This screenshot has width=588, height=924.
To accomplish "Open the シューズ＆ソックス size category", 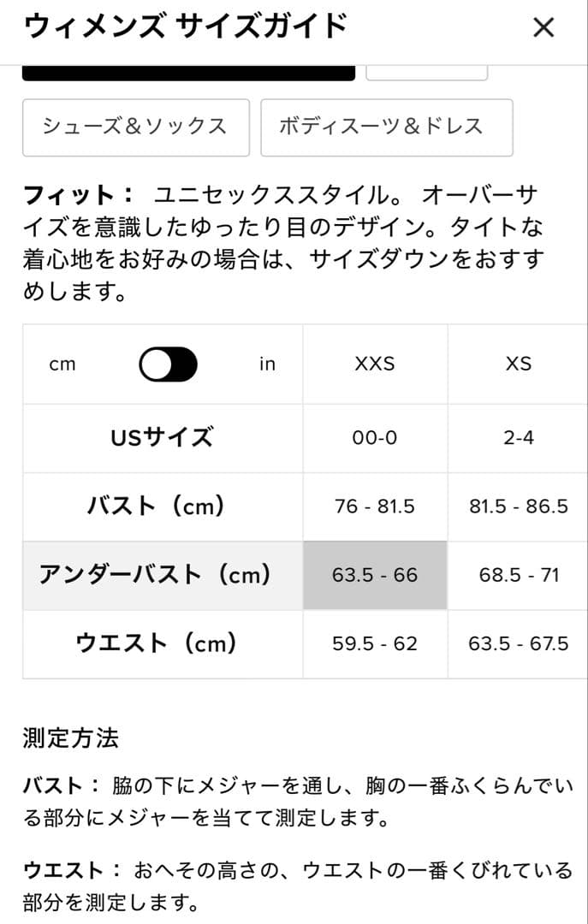I will [134, 126].
